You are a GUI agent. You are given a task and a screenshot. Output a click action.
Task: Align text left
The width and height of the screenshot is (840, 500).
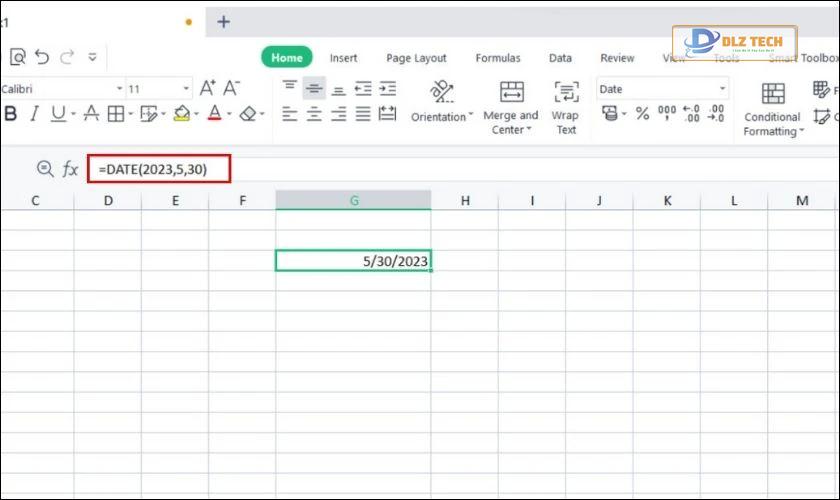tap(290, 114)
